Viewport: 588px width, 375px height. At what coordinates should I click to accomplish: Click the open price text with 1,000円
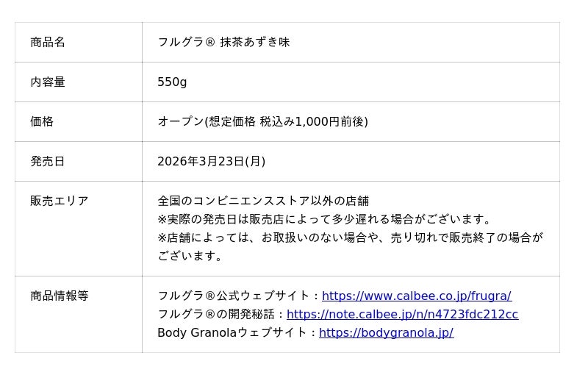click(x=262, y=121)
